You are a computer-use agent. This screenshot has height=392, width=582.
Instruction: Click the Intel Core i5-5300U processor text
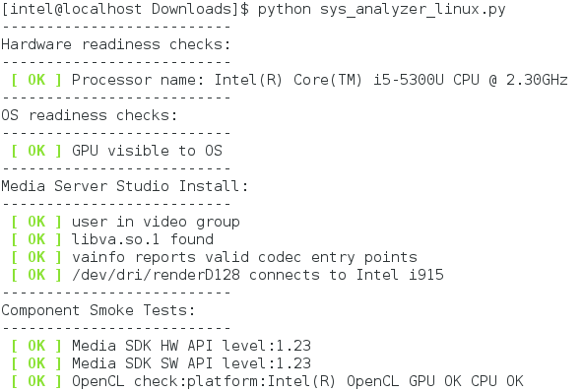[x=391, y=80]
